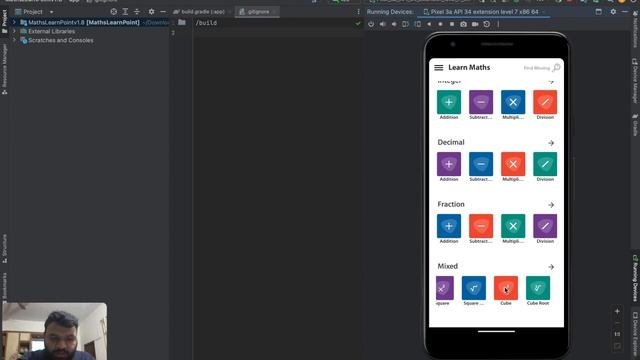Open Mixed Square purple tile
Screen dimensions: 640x360
444,288
